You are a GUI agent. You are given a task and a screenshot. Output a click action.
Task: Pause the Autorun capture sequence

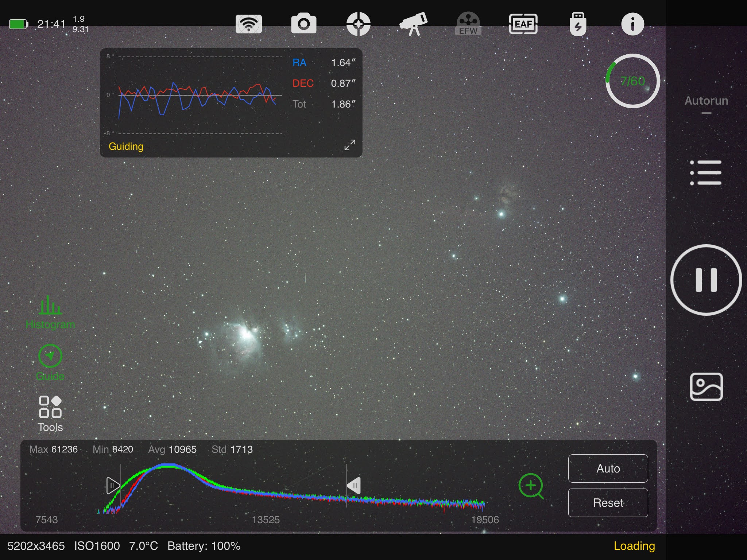tap(706, 280)
